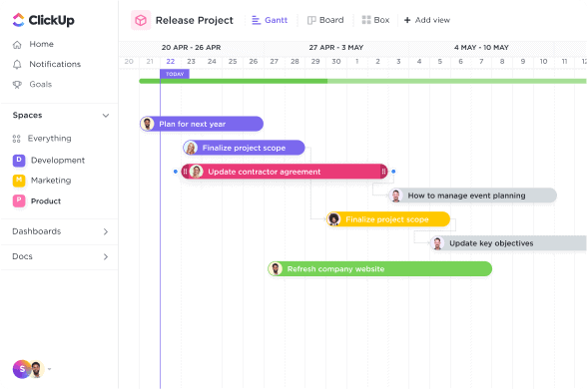Open Home via house icon
This screenshot has height=390, width=588.
pos(17,45)
